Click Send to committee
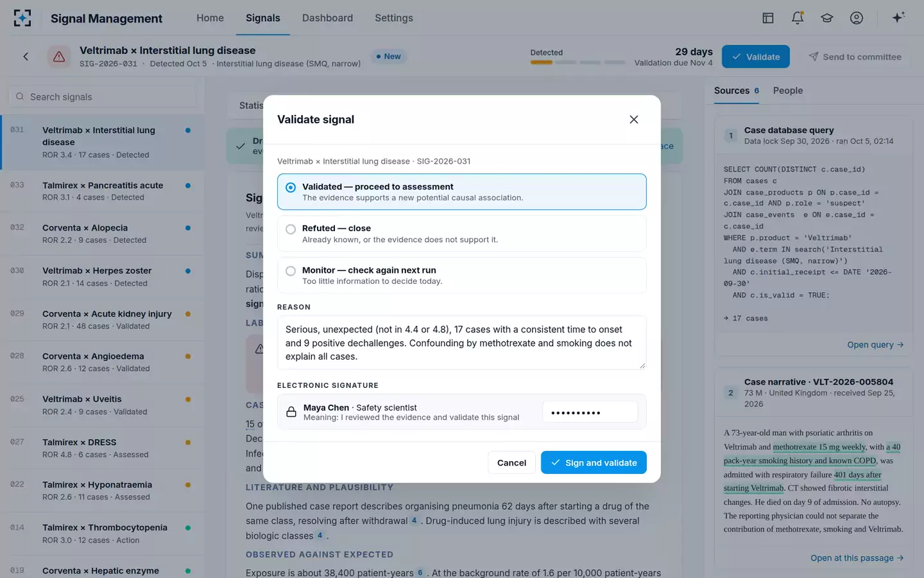This screenshot has width=924, height=578. [x=855, y=57]
